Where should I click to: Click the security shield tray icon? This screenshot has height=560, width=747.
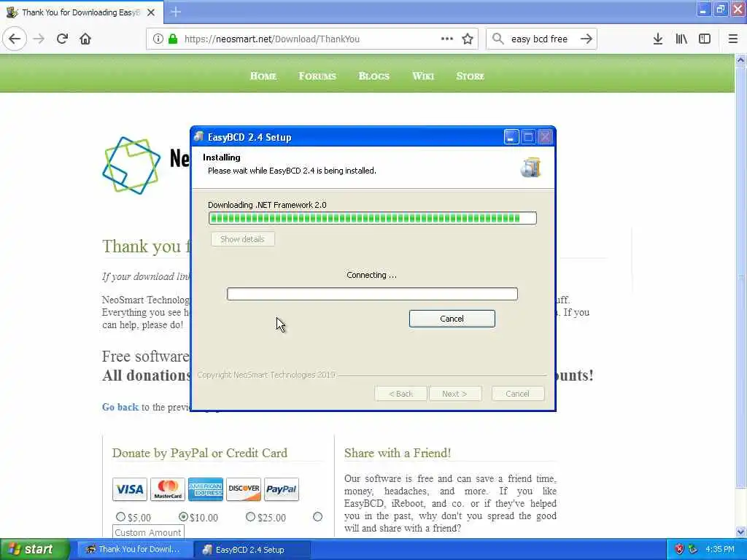[x=679, y=549]
